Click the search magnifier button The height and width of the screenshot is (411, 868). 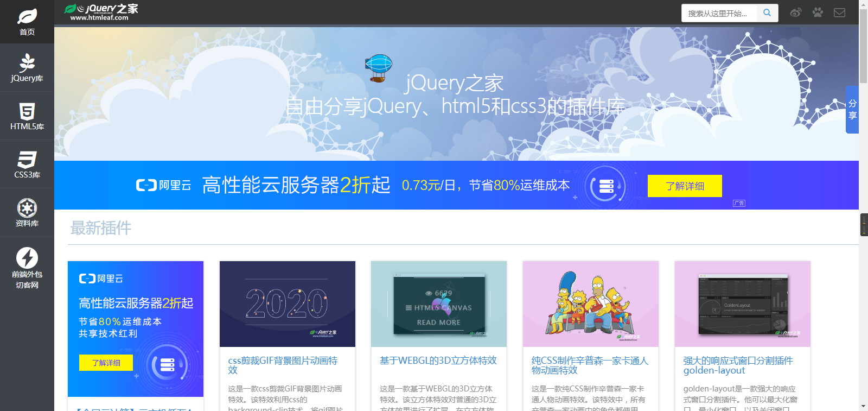point(767,13)
